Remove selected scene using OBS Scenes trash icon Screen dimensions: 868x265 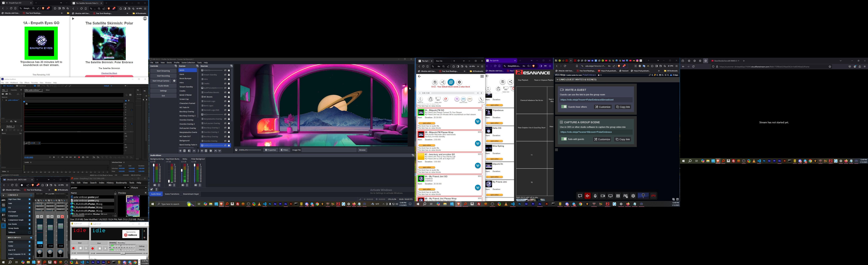pos(185,151)
